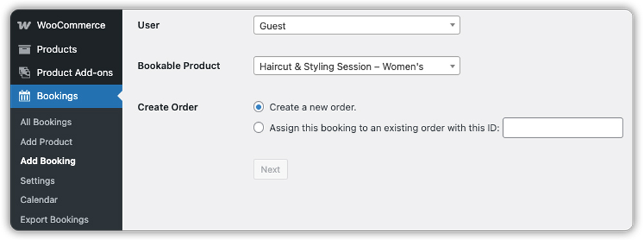This screenshot has height=240, width=644.
Task: Select the Add Booking submenu link
Action: click(48, 161)
